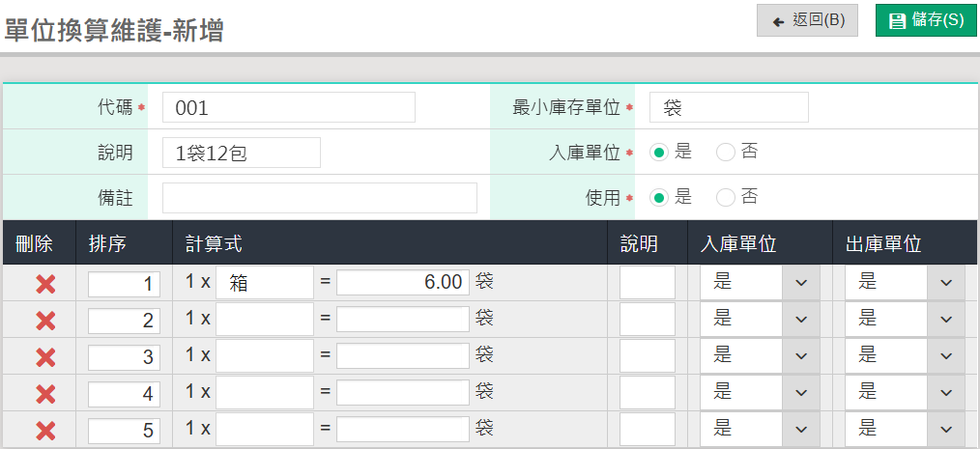Save the form with 儲存(S)
Viewport: 980px width, 449px height.
tap(926, 20)
